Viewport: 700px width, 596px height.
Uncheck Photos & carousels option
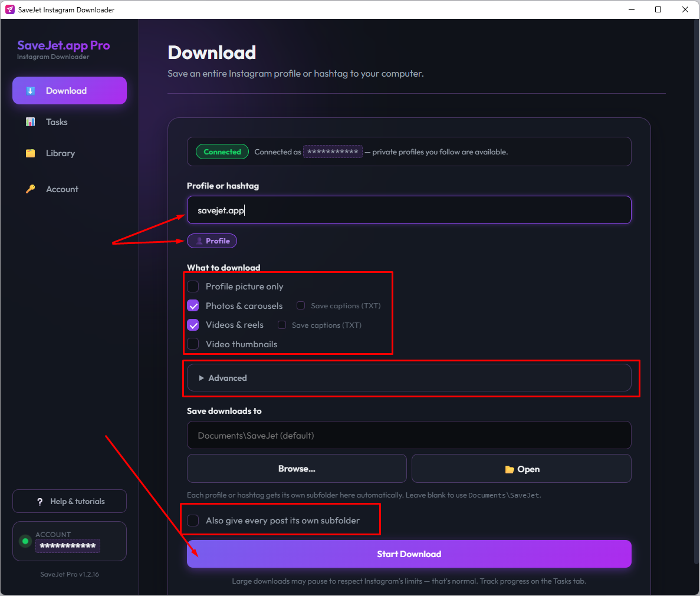(x=193, y=305)
